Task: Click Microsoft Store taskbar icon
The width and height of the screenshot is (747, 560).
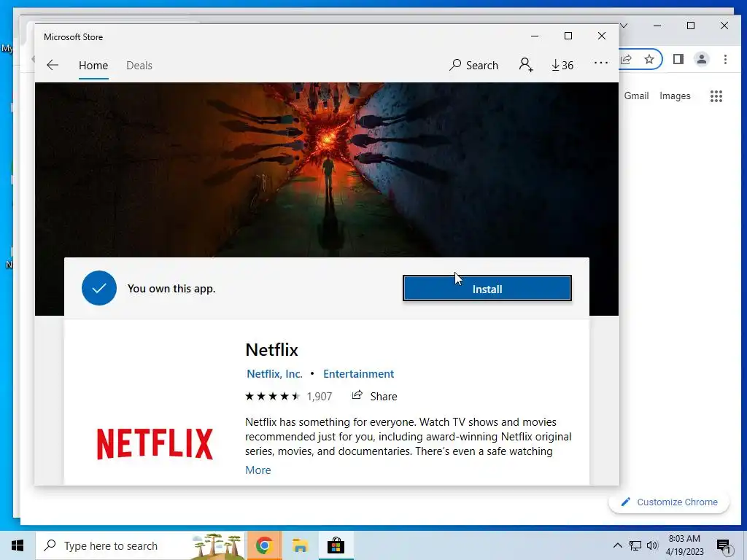Action: pyautogui.click(x=336, y=545)
